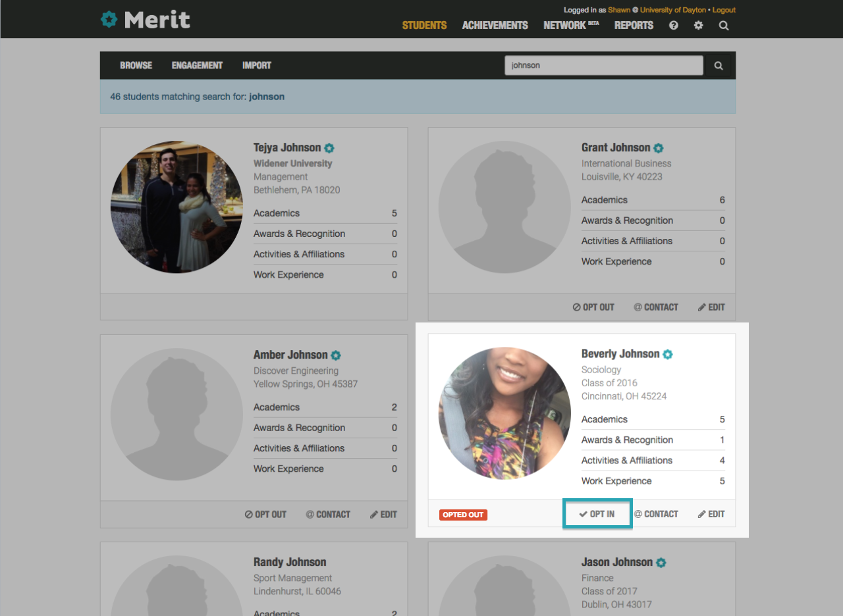
Task: Click Amber Johnson's placeholder avatar
Action: 177,414
